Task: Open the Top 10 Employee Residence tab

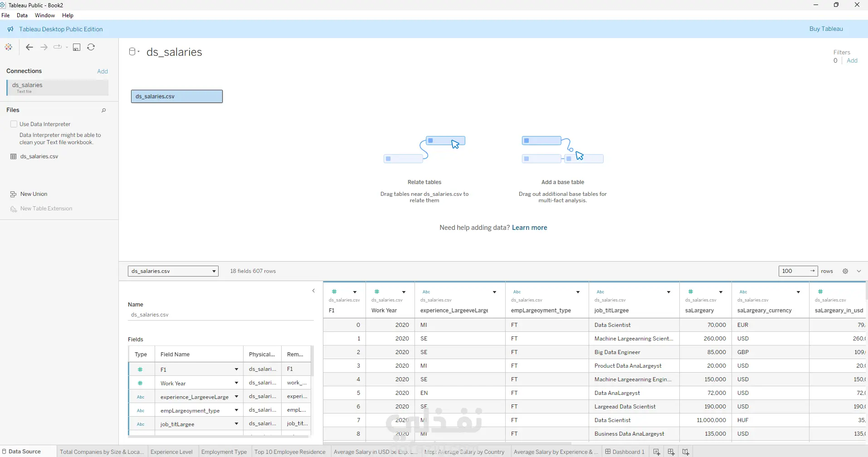Action: 290,452
